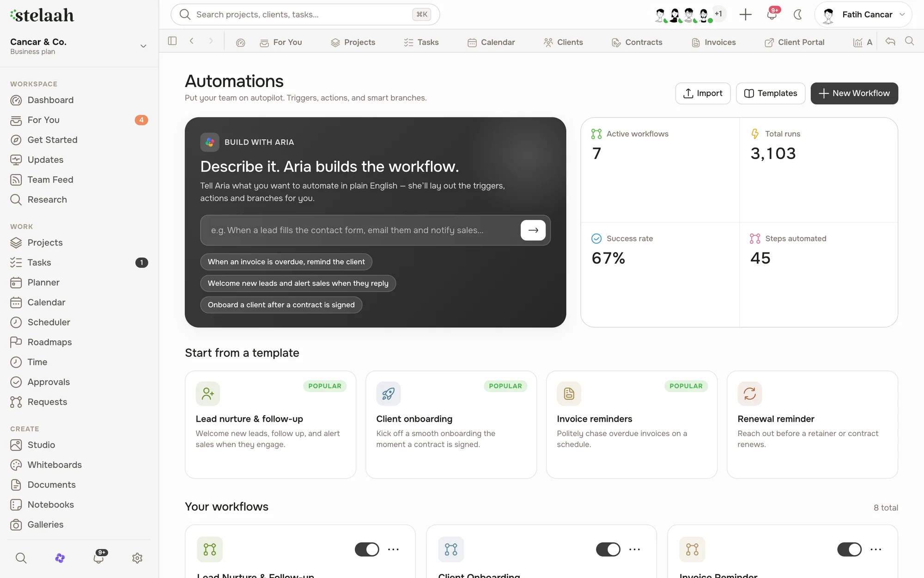Select the Client onboarding template card

coord(451,424)
